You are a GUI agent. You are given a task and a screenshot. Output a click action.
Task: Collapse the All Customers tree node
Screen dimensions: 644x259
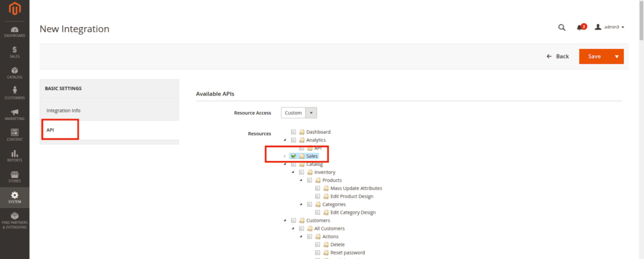click(x=293, y=229)
